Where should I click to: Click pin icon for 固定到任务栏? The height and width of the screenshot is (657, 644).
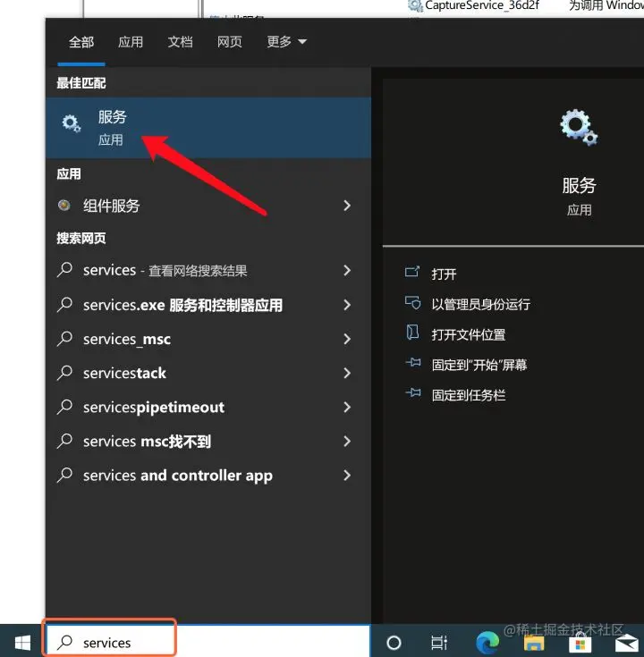click(413, 392)
